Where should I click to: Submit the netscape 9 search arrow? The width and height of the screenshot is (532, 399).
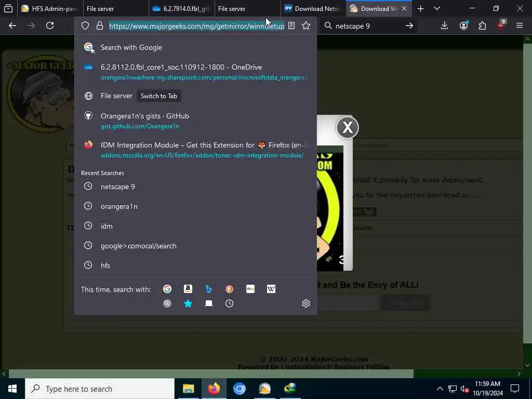coord(409,26)
